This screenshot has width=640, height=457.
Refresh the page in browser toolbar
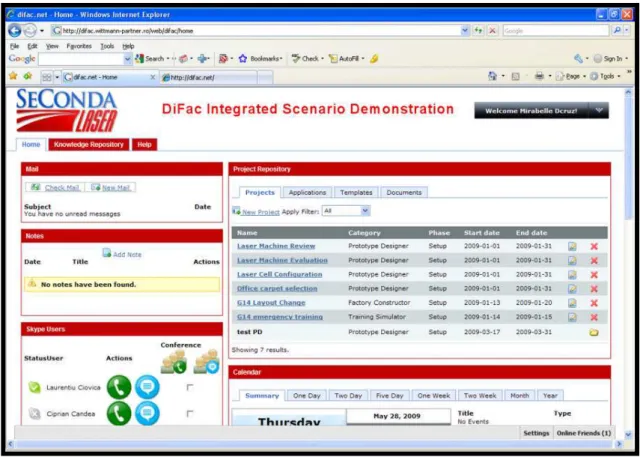click(x=478, y=31)
